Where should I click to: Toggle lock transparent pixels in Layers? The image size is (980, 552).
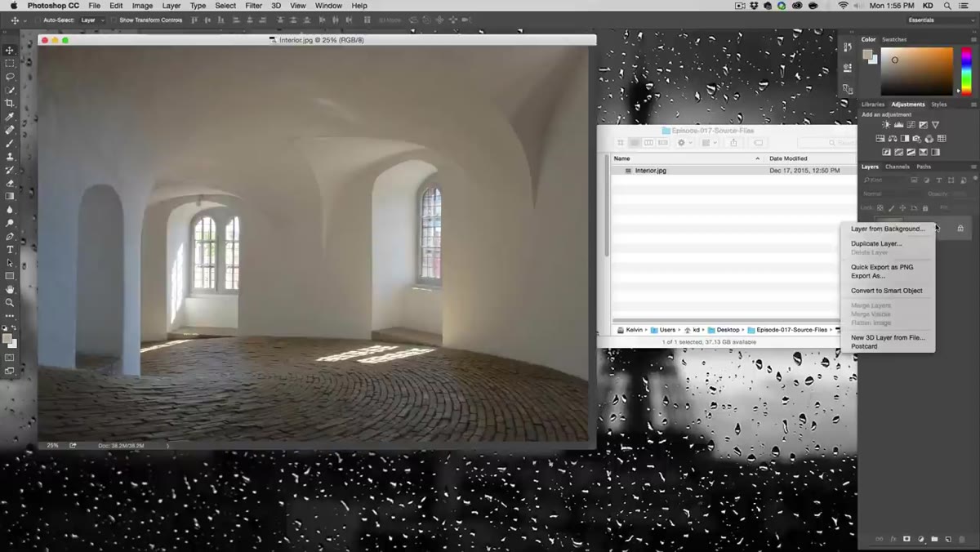(880, 208)
